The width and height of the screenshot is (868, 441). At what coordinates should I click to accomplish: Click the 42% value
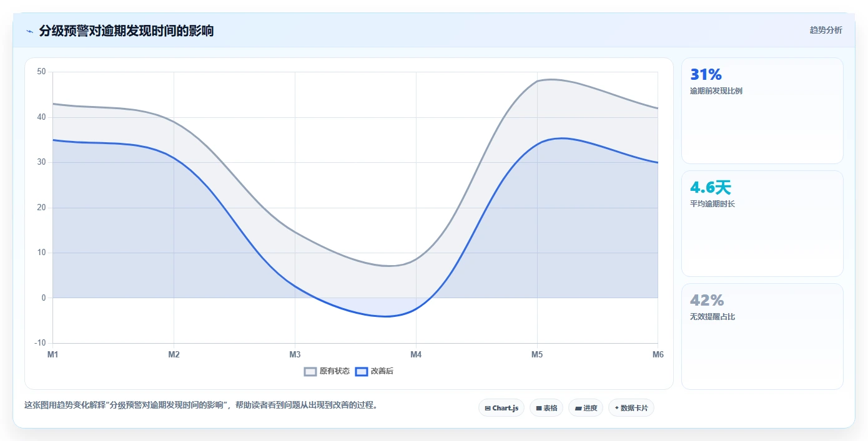[x=707, y=300]
